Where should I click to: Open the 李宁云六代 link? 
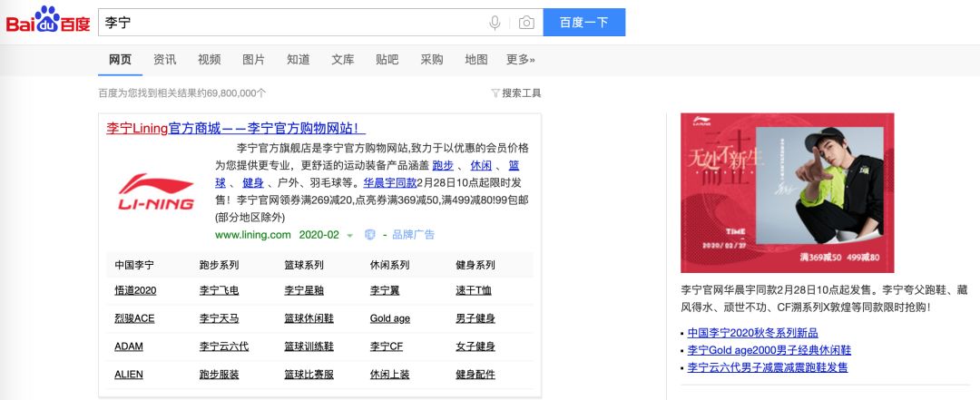click(x=224, y=346)
